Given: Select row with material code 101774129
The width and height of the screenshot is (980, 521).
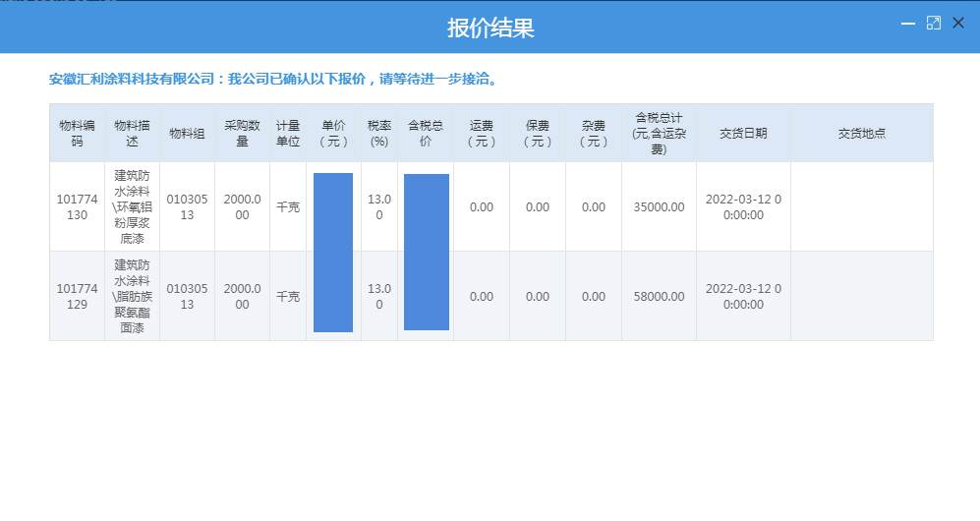Looking at the screenshot, I should point(77,296).
